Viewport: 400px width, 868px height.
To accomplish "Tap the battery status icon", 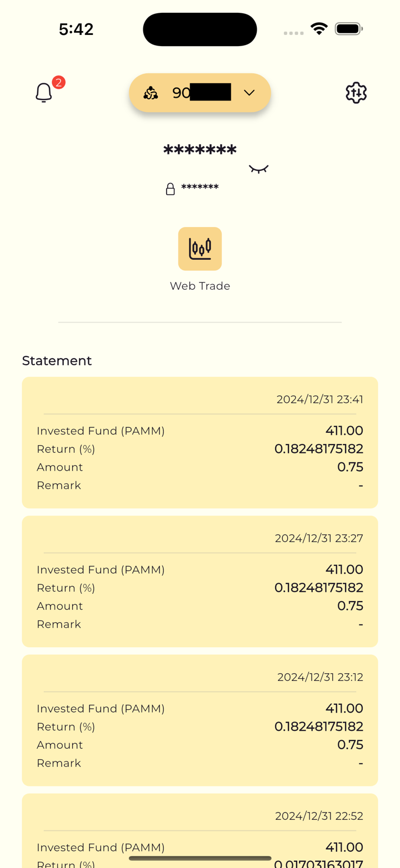I will click(348, 29).
